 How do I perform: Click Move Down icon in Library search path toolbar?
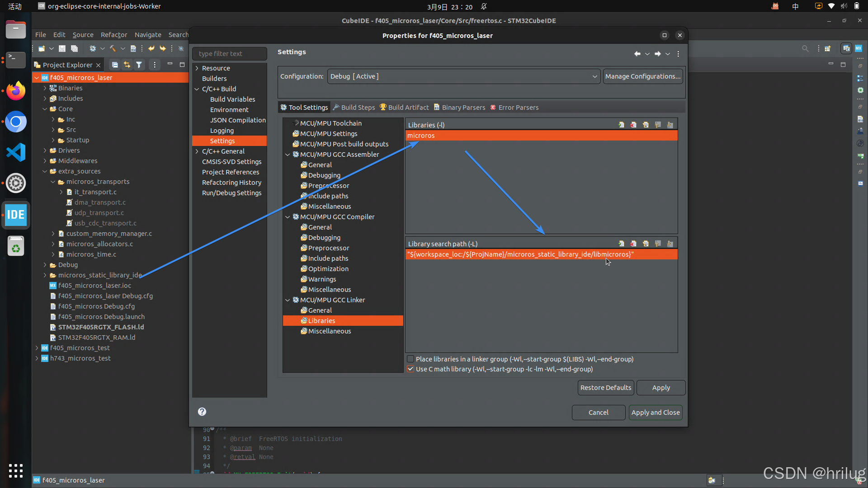pyautogui.click(x=670, y=244)
